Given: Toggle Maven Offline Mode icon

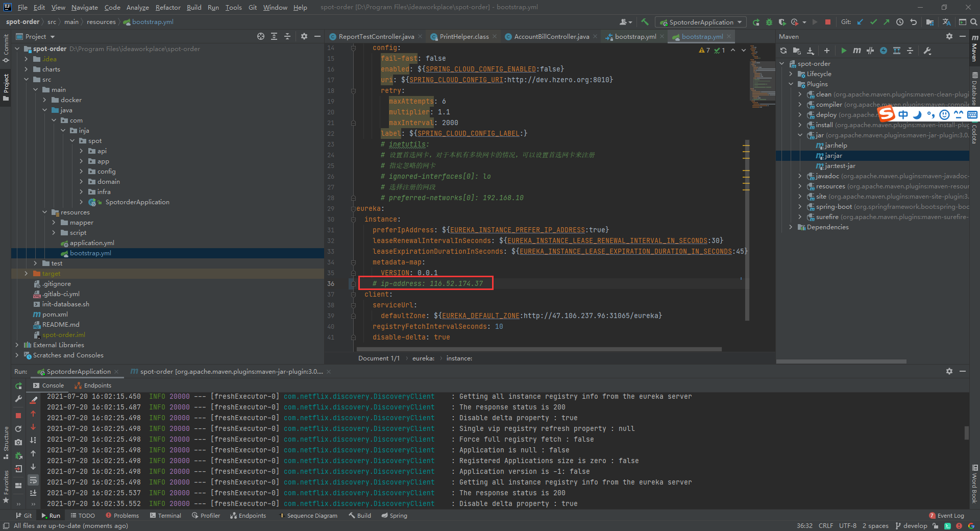Looking at the screenshot, I should (x=870, y=51).
